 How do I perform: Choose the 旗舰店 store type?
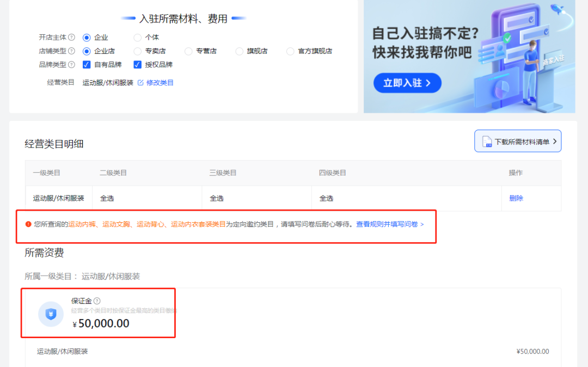(x=239, y=51)
